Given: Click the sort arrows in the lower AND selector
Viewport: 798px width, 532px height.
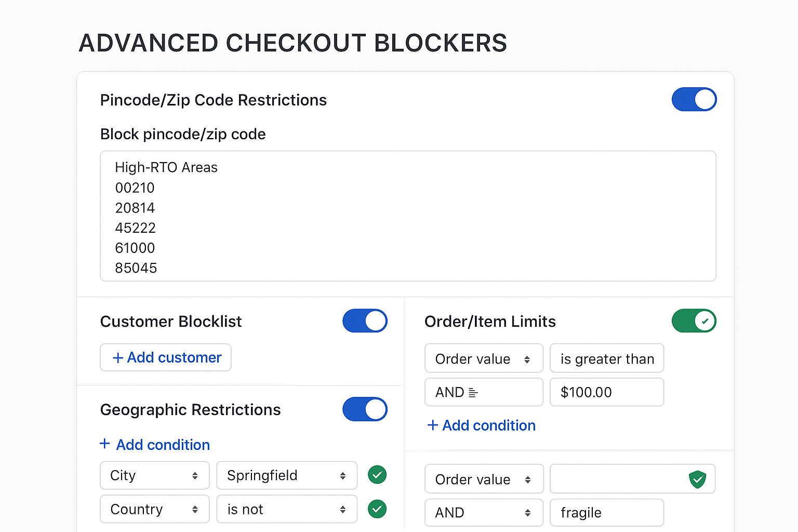Looking at the screenshot, I should point(528,513).
